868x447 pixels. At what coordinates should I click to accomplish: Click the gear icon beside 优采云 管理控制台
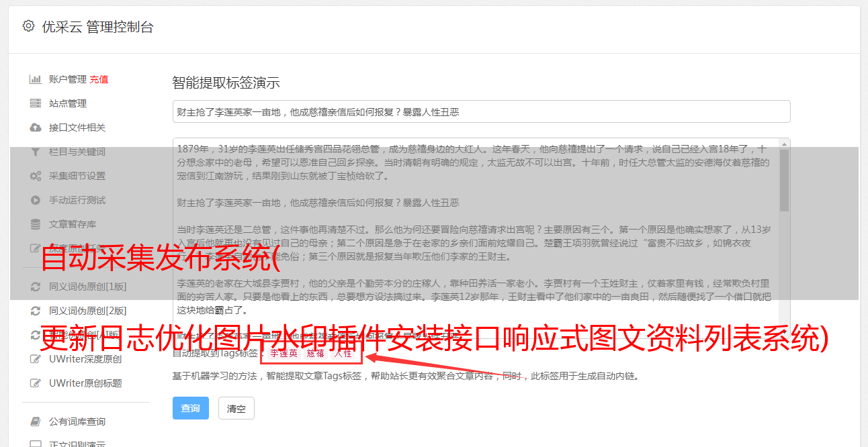click(x=28, y=26)
